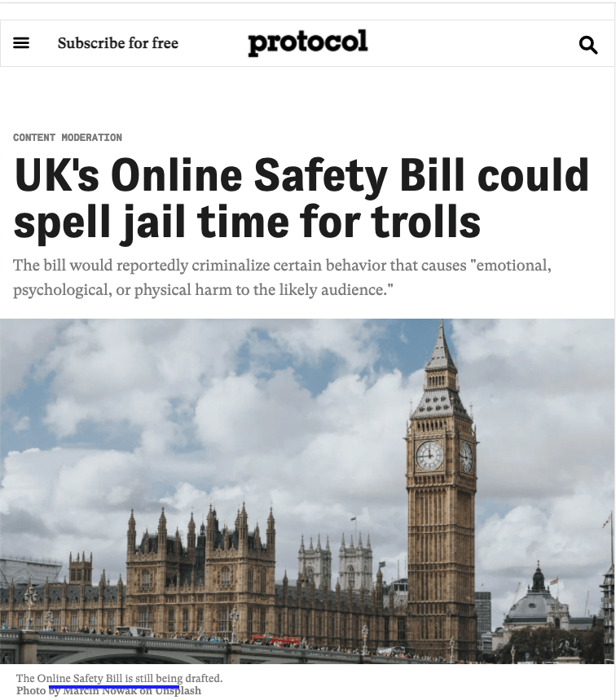Click the word 'drafted' in the caption
Screen dimensions: 616x700
click(x=203, y=679)
